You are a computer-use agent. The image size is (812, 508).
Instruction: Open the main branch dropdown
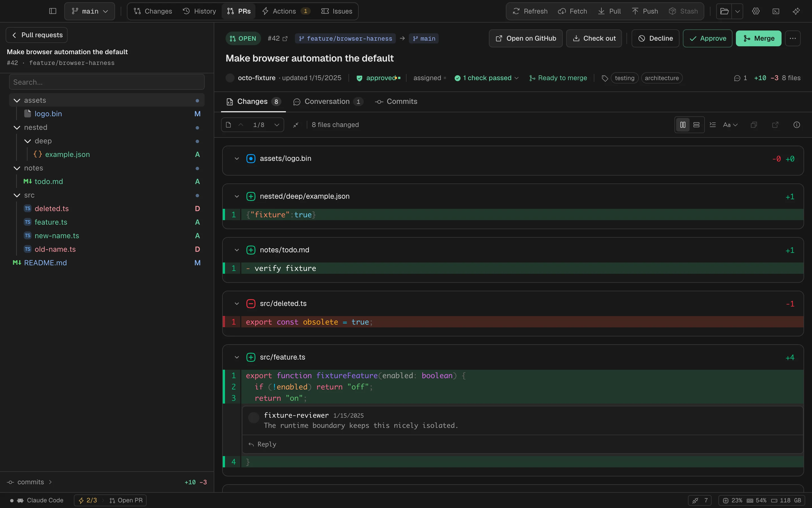(90, 11)
